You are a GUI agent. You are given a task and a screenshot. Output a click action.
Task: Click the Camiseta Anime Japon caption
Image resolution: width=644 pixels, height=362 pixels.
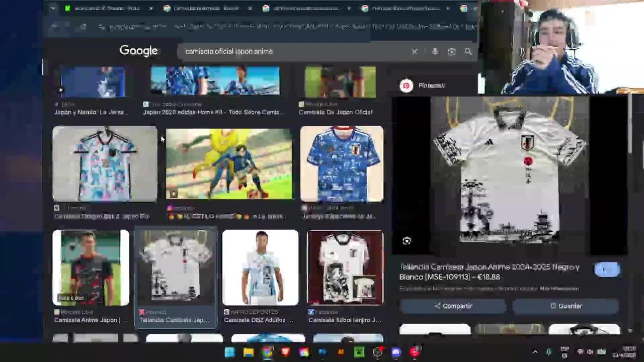(x=91, y=320)
